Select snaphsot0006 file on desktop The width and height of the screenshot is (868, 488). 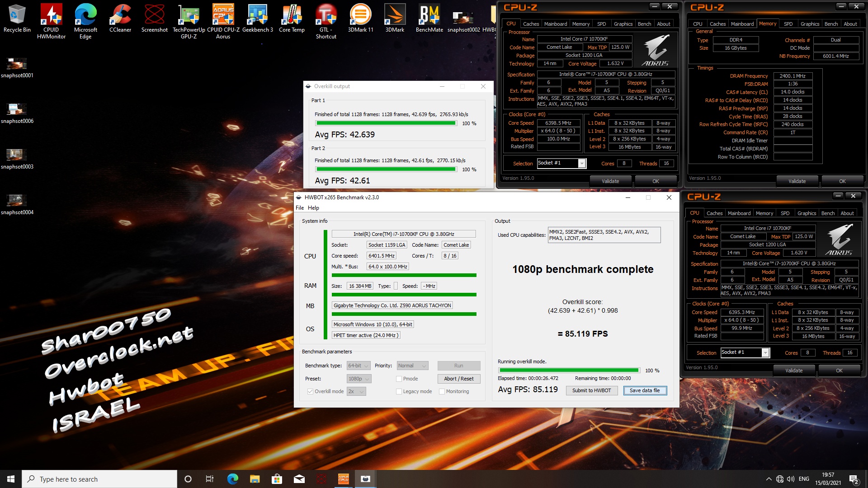[17, 113]
